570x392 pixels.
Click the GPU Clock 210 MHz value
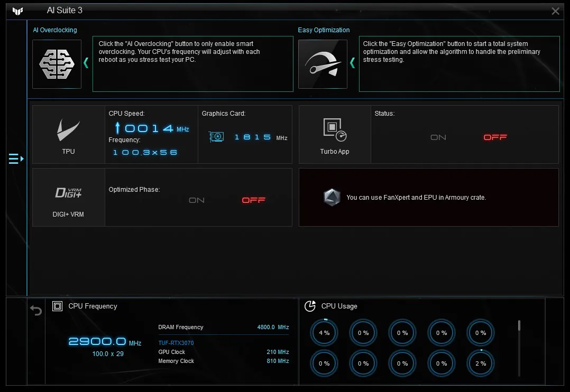pyautogui.click(x=278, y=352)
